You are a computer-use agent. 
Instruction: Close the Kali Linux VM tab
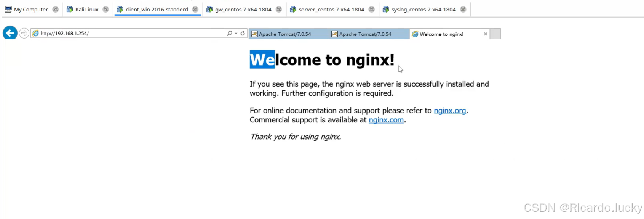pyautogui.click(x=106, y=9)
